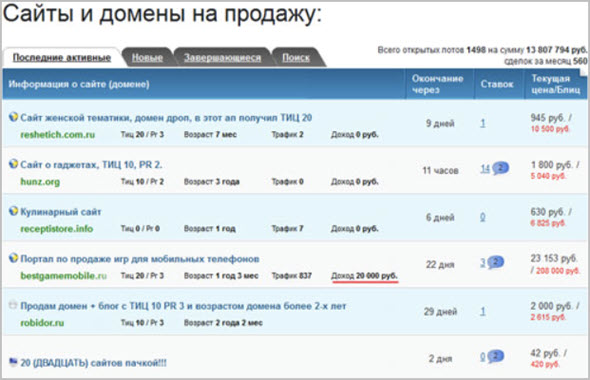Viewport: 590px width, 380px height.
Task: Click the blitz price 208 000 руб.
Action: click(x=558, y=271)
